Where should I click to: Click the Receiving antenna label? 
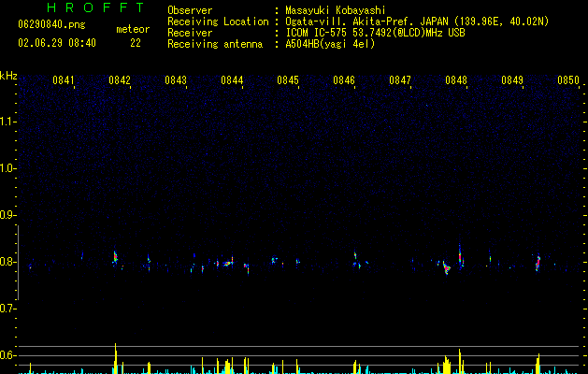point(215,44)
